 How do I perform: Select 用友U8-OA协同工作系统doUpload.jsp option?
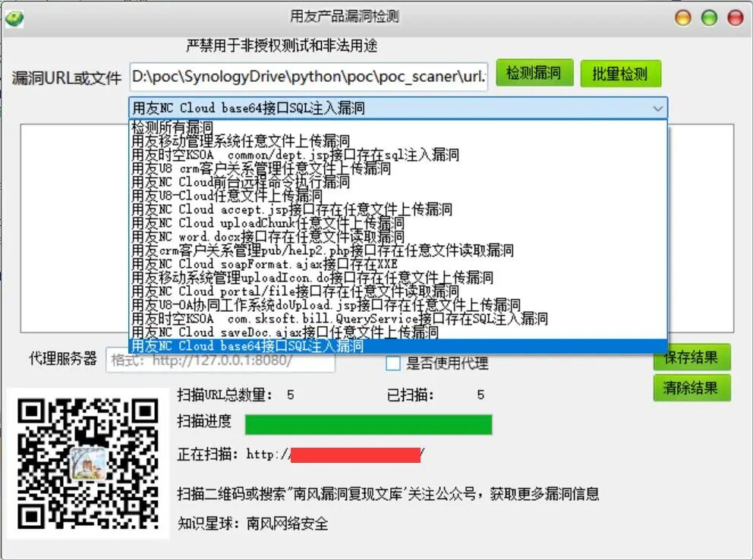click(x=398, y=305)
